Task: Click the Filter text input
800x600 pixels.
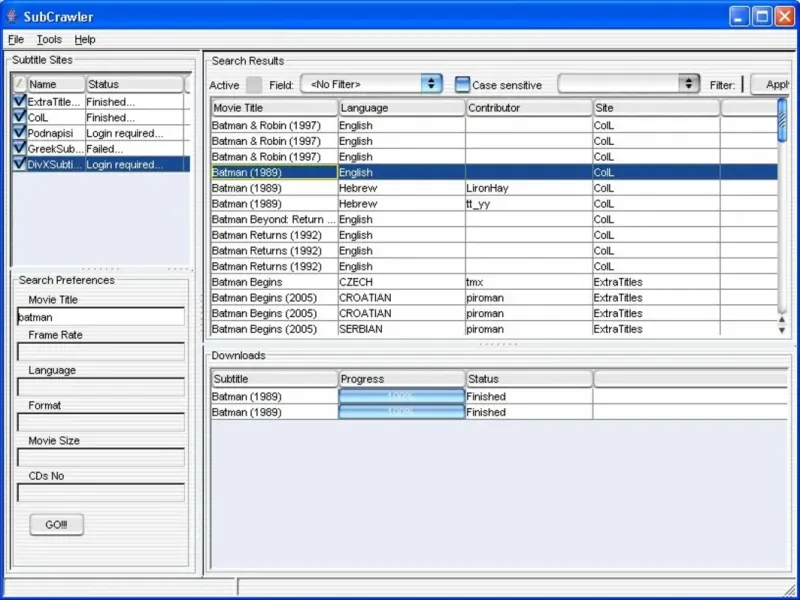Action: point(743,85)
